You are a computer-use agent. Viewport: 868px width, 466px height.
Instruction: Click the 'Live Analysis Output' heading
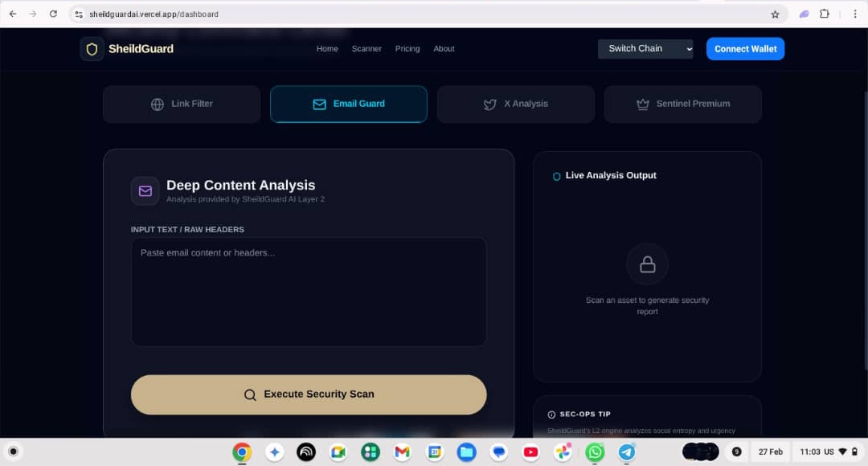611,175
